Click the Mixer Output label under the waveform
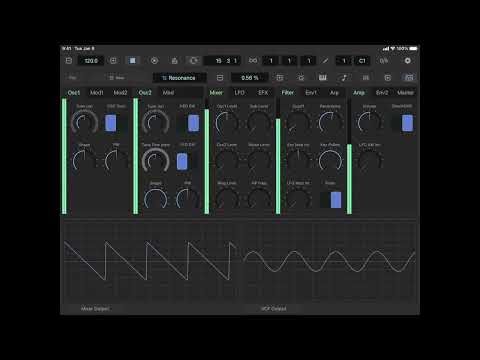The image size is (480, 360). tap(95, 309)
